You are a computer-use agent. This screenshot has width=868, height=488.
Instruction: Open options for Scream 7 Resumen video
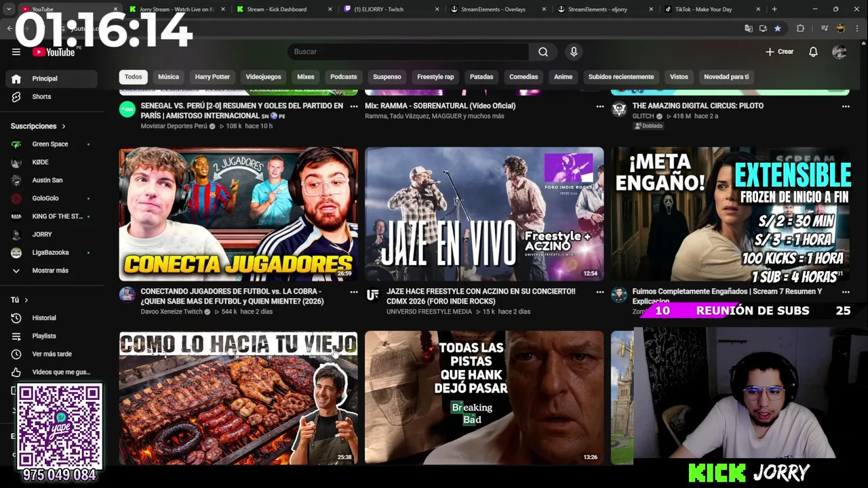click(x=846, y=292)
